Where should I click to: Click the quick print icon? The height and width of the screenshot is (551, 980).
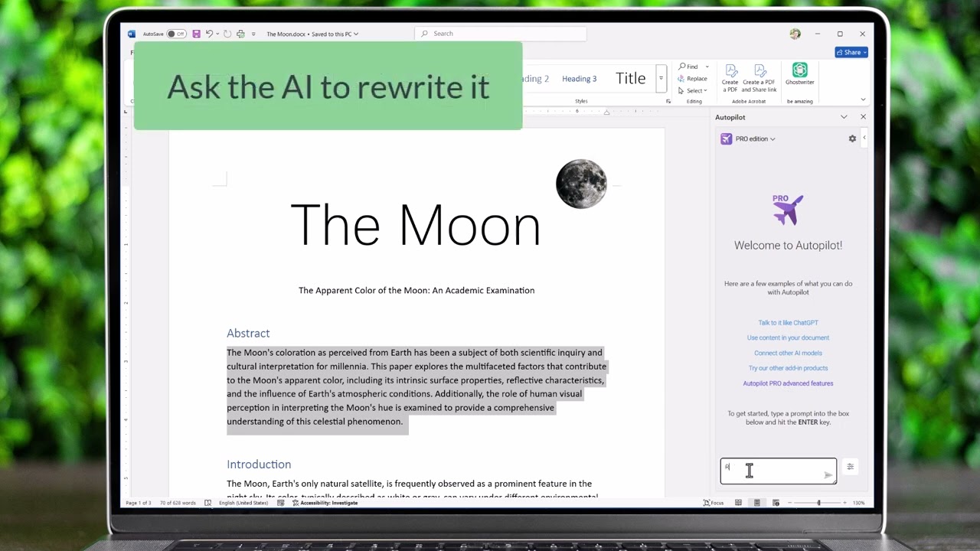[x=240, y=34]
